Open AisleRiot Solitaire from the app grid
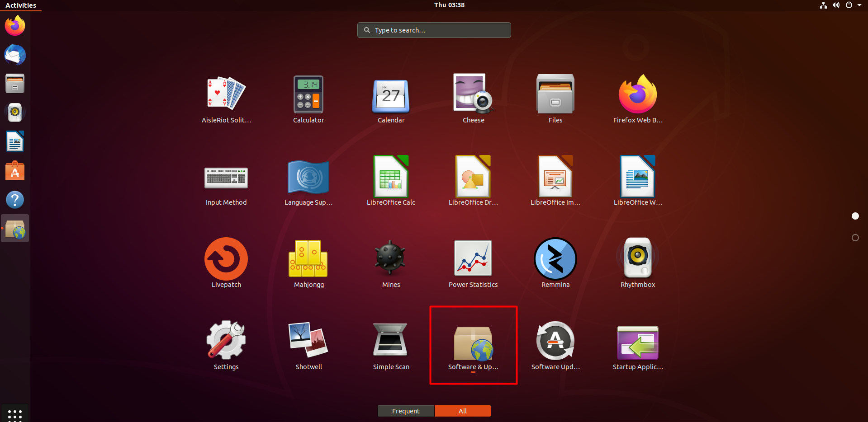Screen dimensions: 868x422 pos(226,99)
